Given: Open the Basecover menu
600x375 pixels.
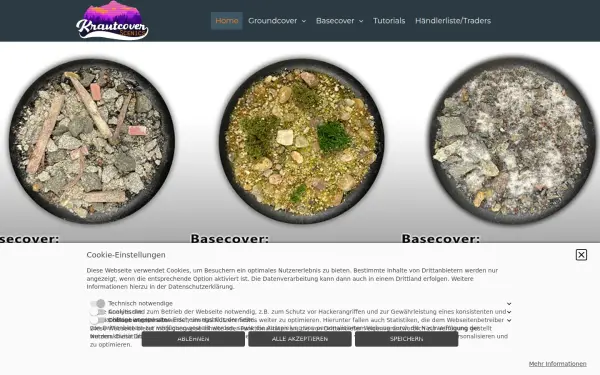Looking at the screenshot, I should click(335, 21).
